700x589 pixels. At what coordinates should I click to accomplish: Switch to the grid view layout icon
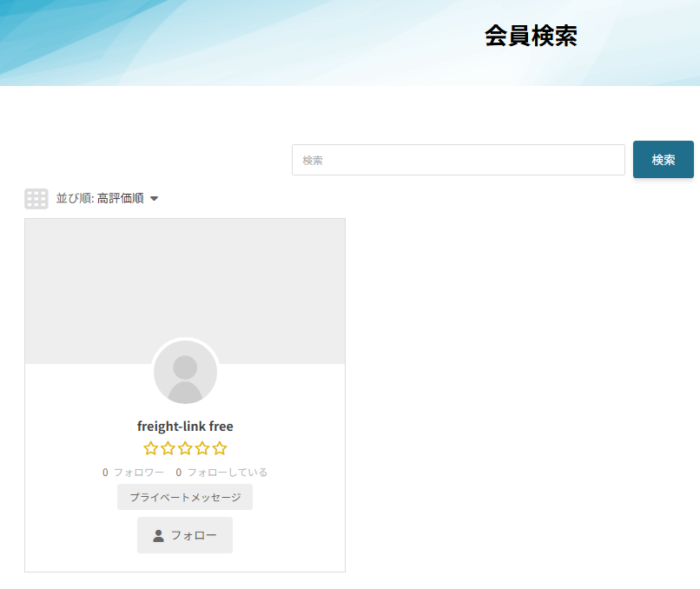tap(36, 198)
